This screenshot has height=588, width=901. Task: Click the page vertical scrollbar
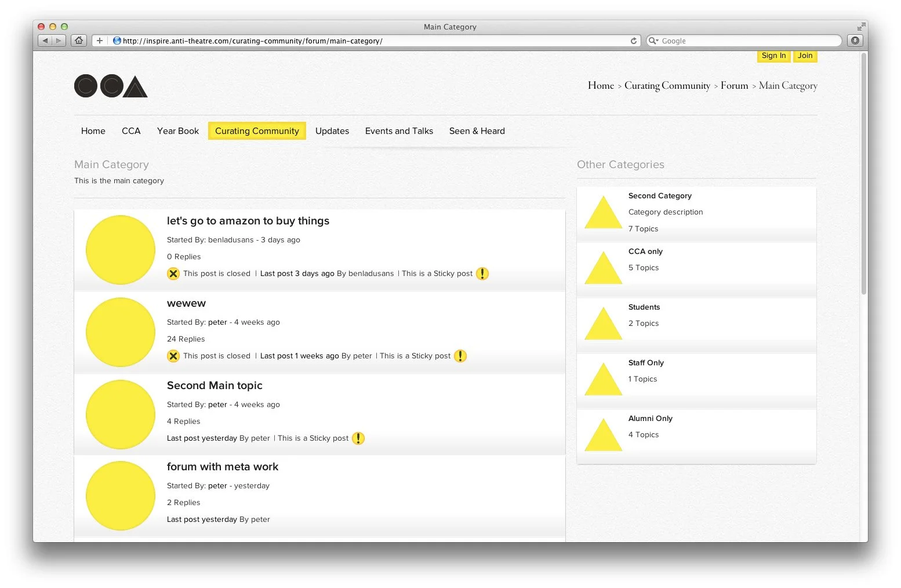[x=864, y=174]
